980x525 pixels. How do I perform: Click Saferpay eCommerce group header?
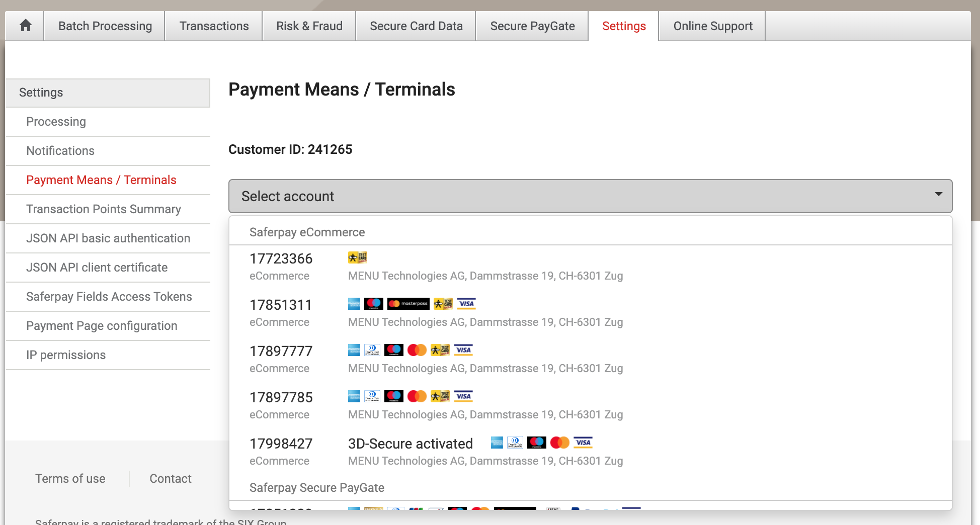pos(307,232)
